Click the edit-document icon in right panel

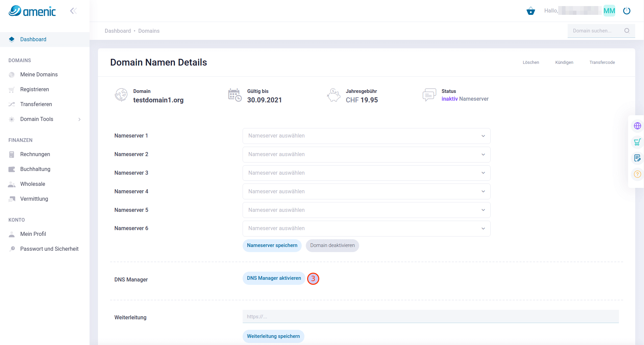click(x=637, y=158)
